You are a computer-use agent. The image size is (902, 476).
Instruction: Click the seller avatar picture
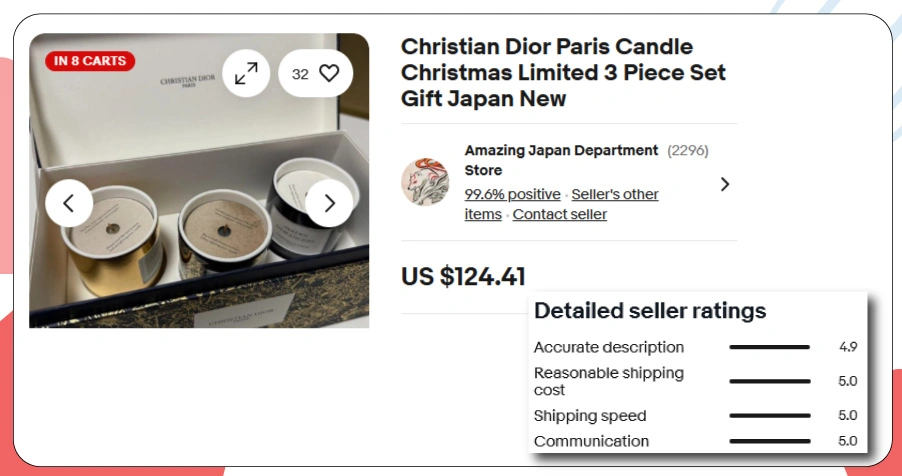pyautogui.click(x=425, y=182)
